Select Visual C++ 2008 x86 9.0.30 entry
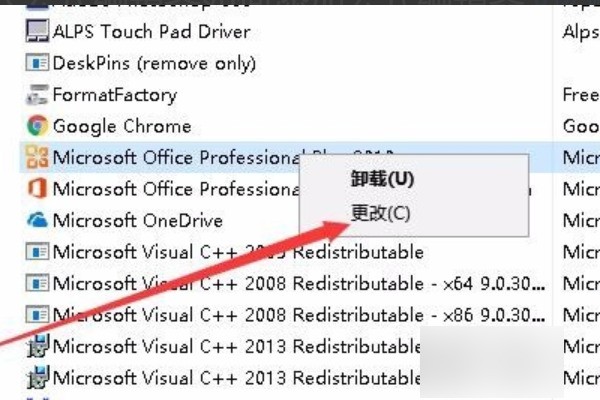The height and width of the screenshot is (400, 600). 298,315
